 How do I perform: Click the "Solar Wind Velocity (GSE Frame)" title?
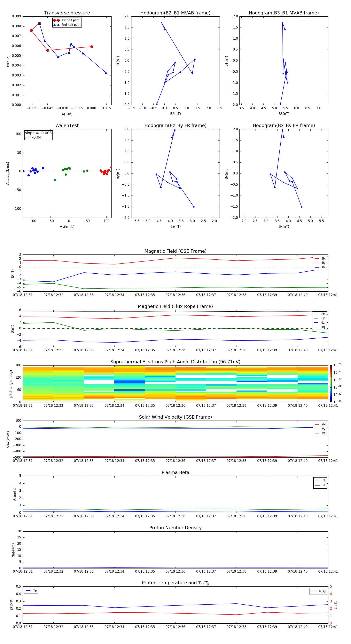pos(175,417)
